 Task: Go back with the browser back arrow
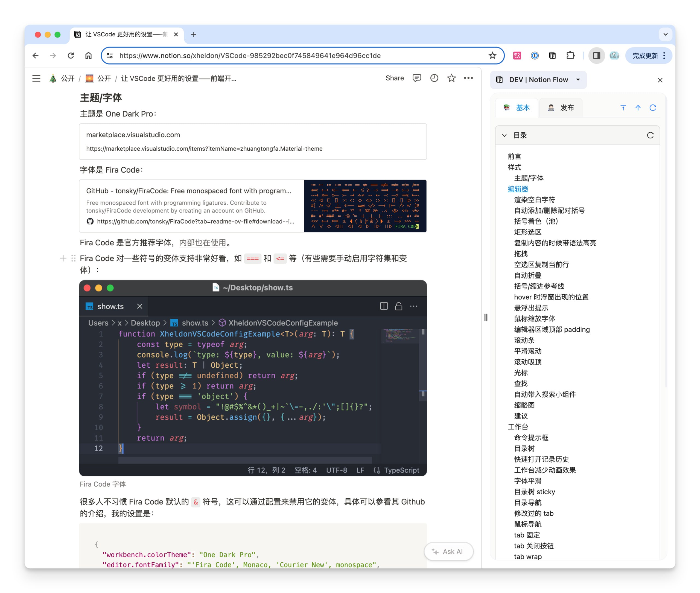point(35,56)
